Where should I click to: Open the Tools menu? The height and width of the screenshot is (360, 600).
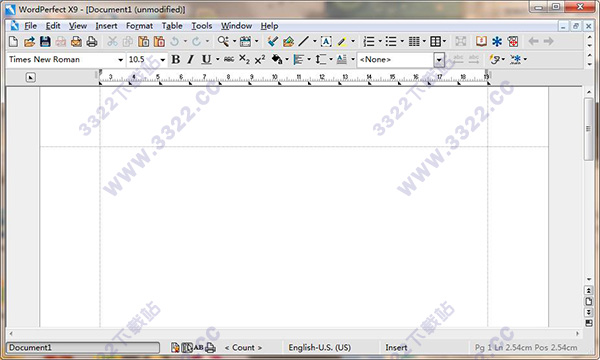click(202, 26)
